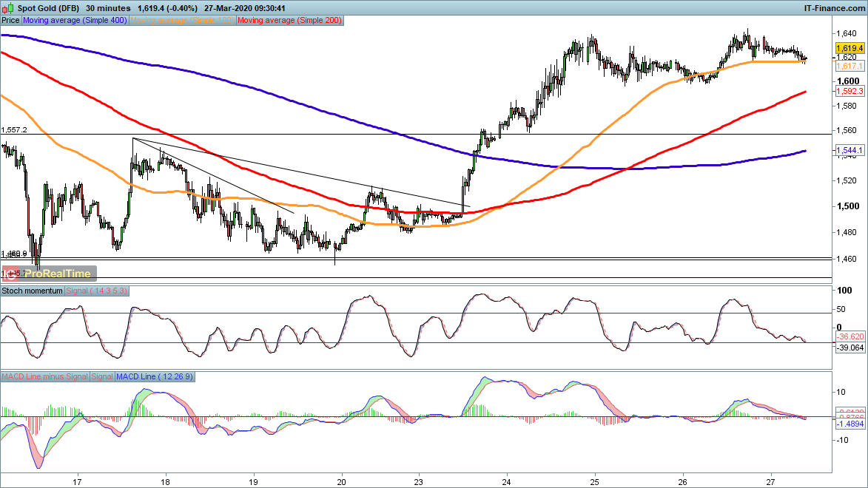The image size is (868, 488).
Task: Open the 30 minutes timeframe label
Action: pos(108,8)
